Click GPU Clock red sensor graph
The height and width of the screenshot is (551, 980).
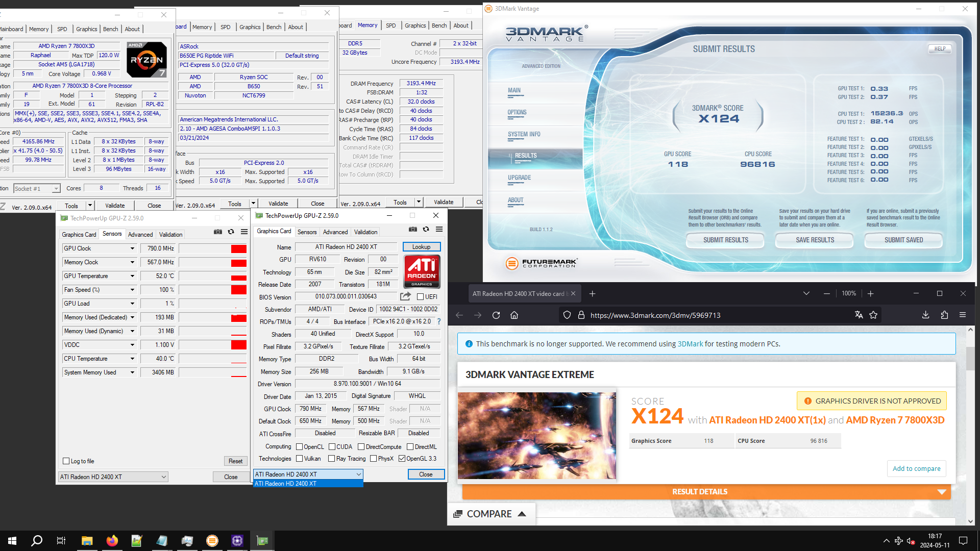[x=213, y=248]
